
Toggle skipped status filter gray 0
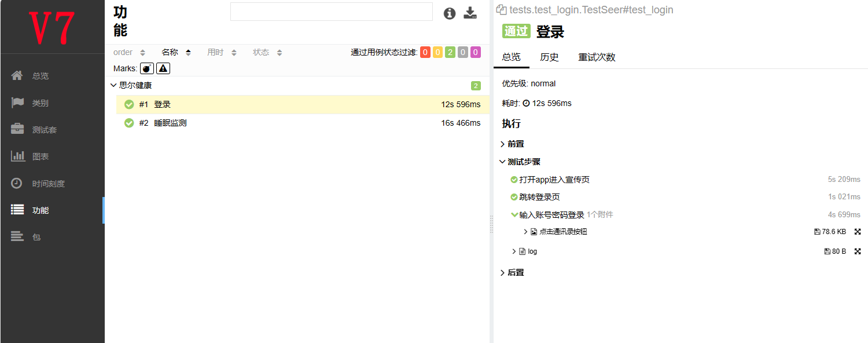click(463, 52)
